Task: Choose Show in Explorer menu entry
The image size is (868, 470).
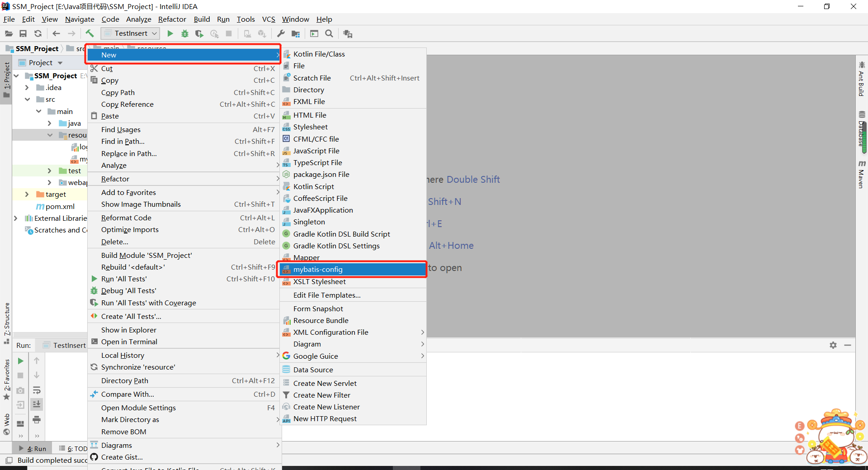Action: [x=184, y=330]
